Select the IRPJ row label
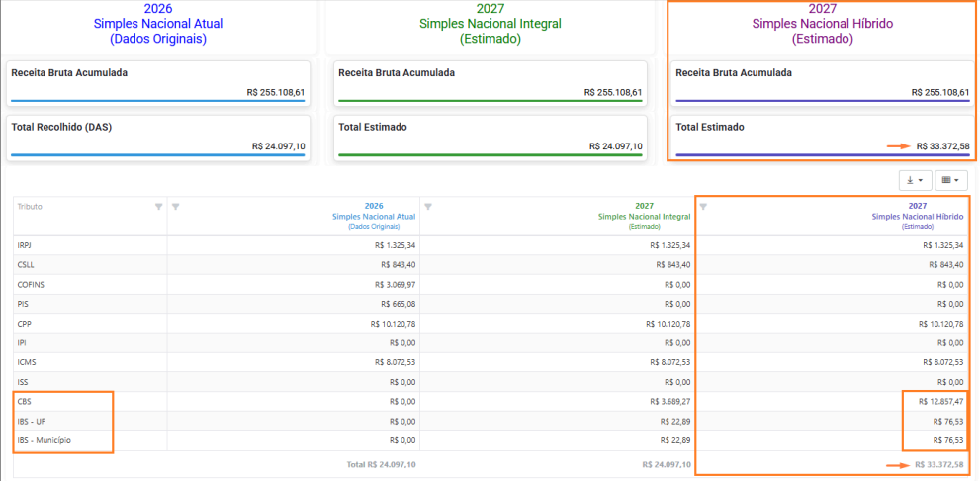 pyautogui.click(x=25, y=245)
